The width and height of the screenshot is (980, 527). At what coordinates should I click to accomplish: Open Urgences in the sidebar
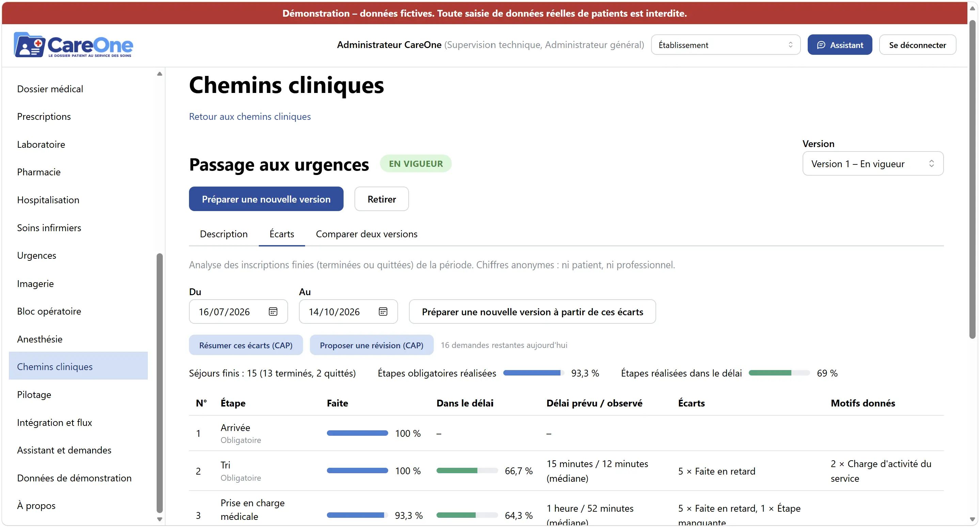coord(78,256)
